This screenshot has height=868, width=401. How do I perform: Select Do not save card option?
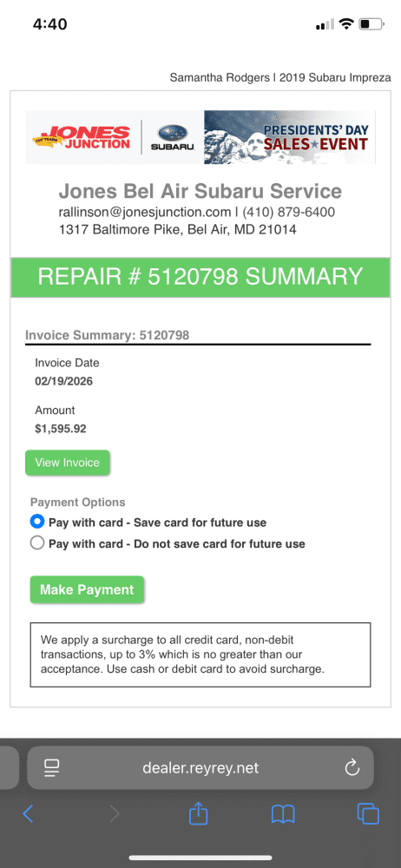pos(168,543)
